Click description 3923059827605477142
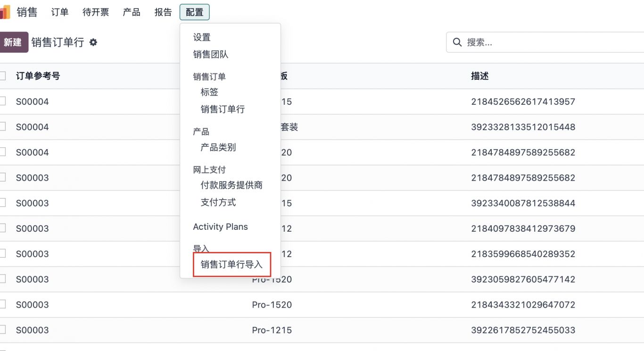The height and width of the screenshot is (351, 644). tap(523, 279)
